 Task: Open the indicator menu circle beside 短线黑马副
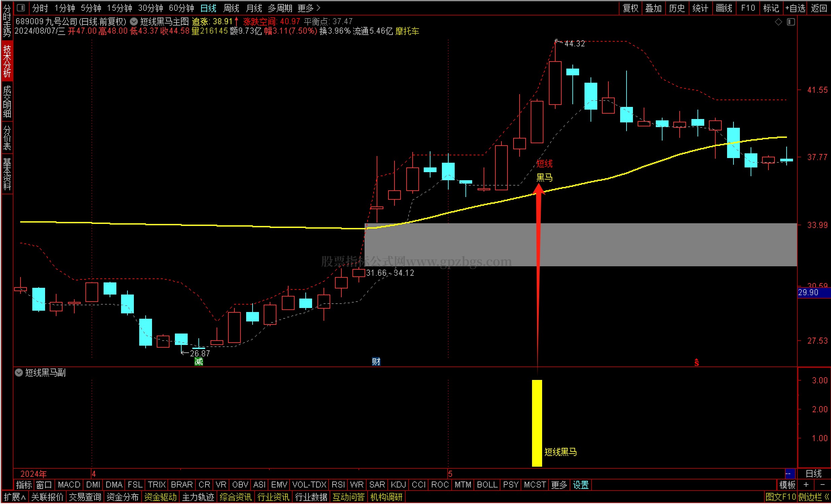pos(19,373)
